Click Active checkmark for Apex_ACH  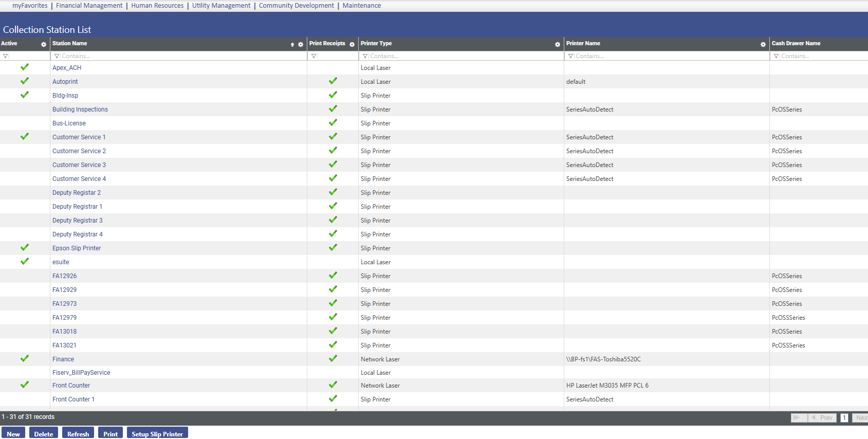tap(25, 67)
